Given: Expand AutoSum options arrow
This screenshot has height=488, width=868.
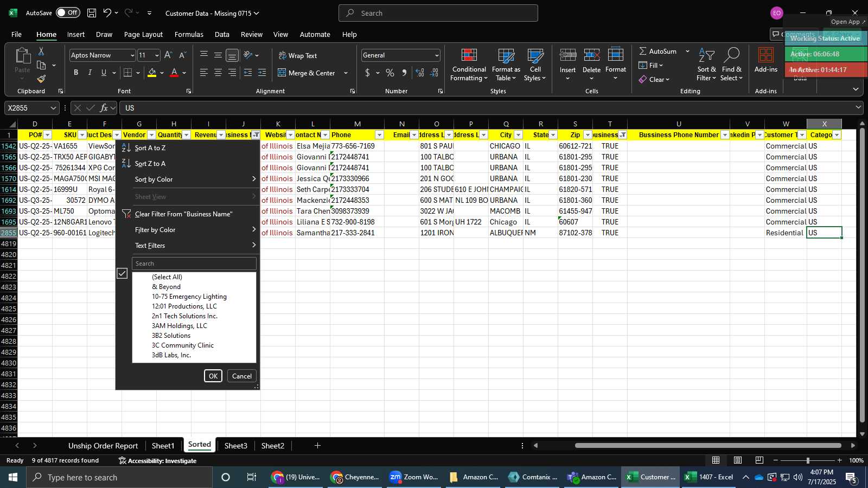Looking at the screenshot, I should (x=687, y=51).
